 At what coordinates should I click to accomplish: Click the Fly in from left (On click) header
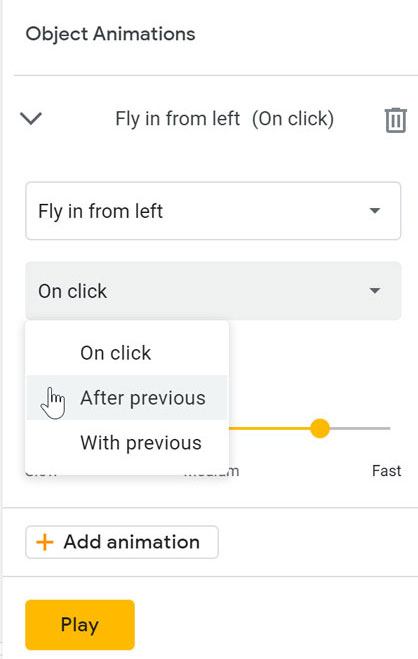tap(225, 119)
